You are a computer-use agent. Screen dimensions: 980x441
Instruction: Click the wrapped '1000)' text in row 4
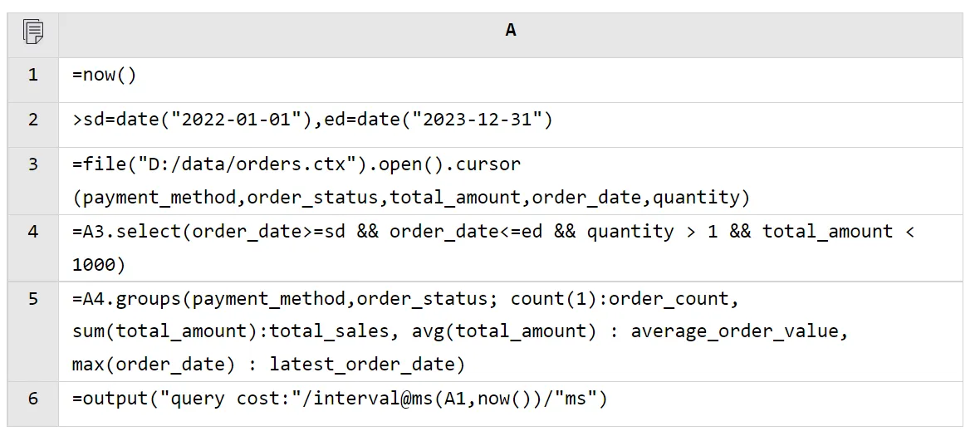99,265
